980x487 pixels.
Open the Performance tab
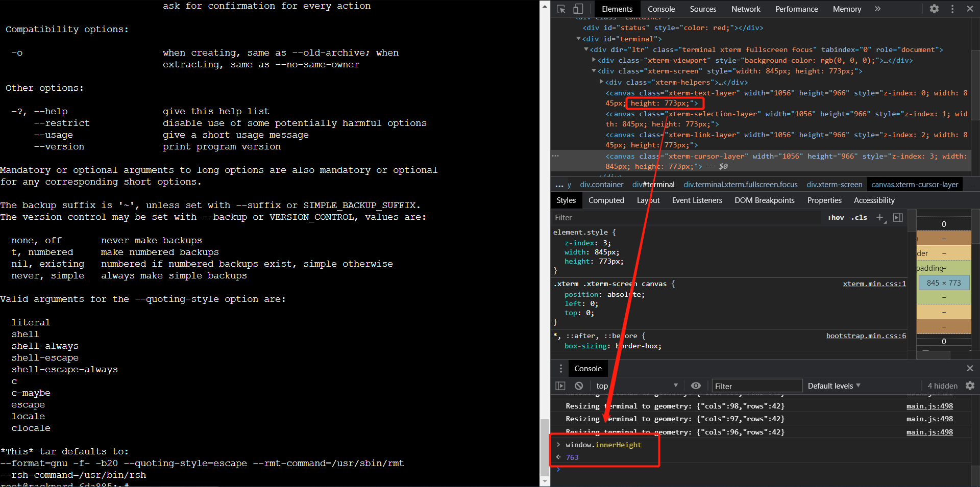click(x=796, y=9)
